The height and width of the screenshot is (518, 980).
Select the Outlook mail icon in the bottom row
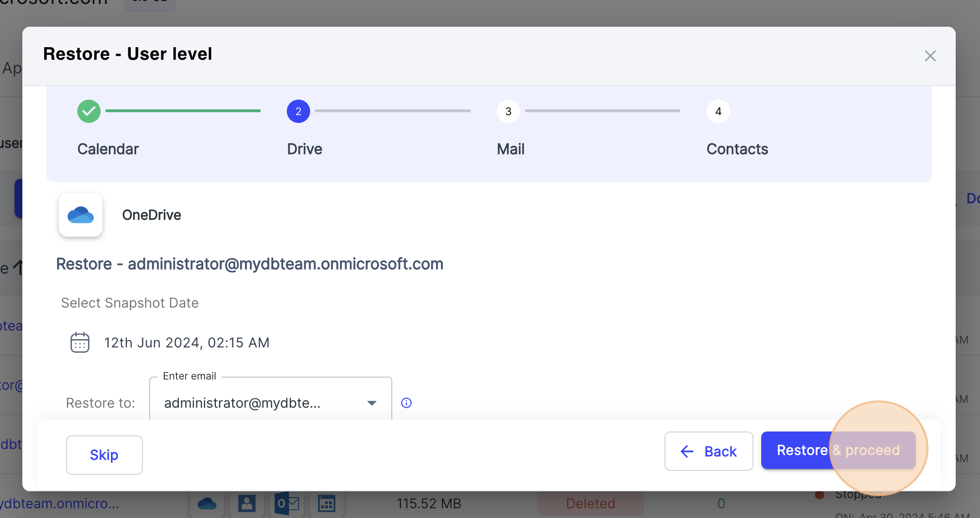click(287, 504)
